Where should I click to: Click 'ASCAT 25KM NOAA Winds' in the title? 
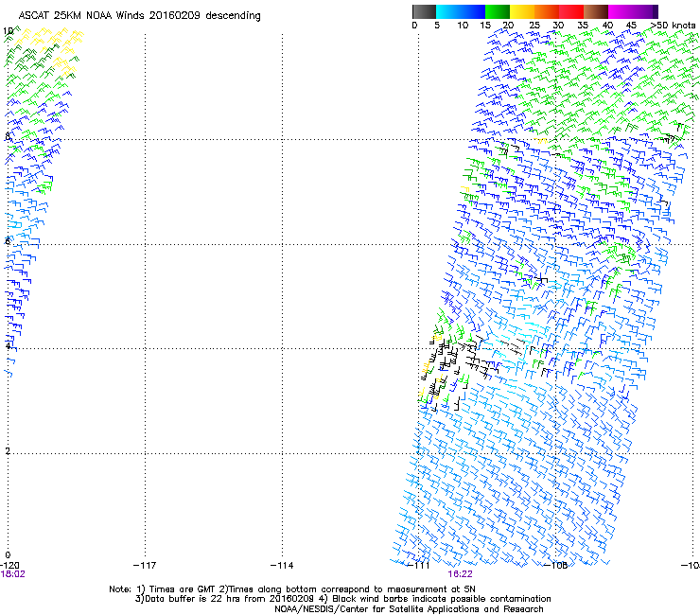click(82, 15)
